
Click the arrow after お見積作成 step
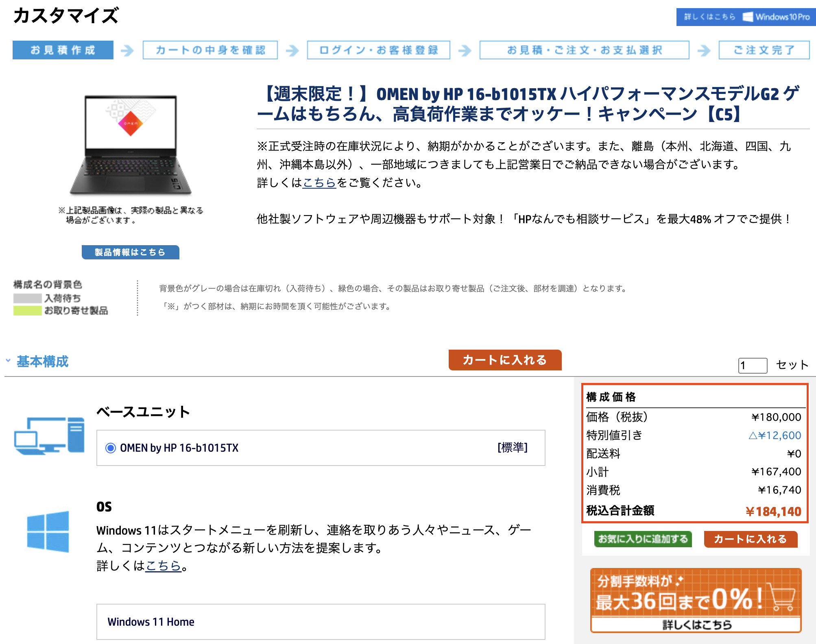[x=127, y=50]
